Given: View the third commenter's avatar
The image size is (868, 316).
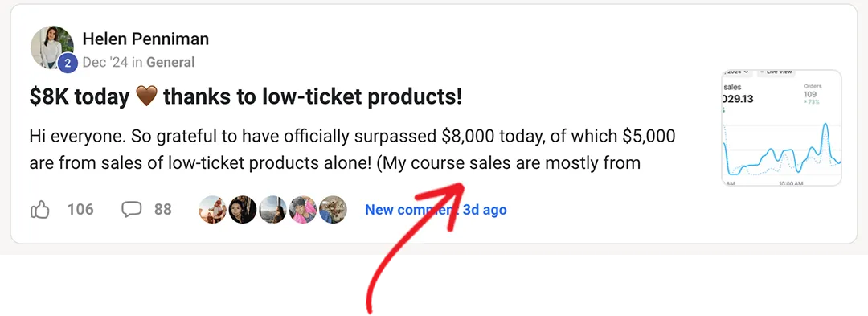Looking at the screenshot, I should pyautogui.click(x=273, y=210).
